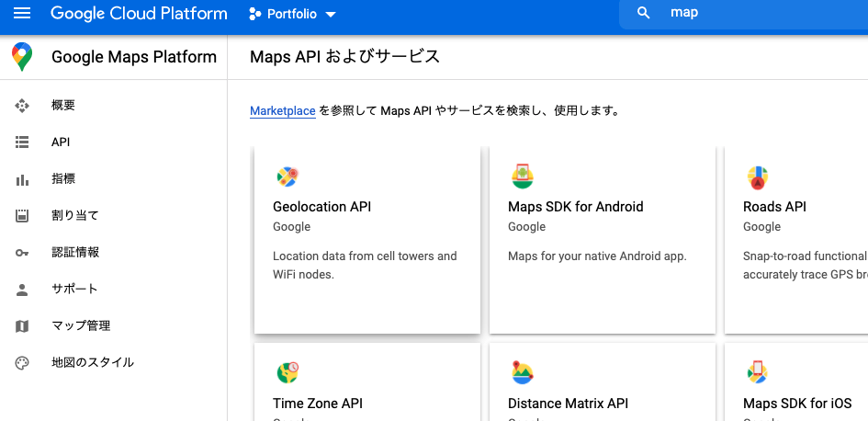Viewport: 868px width, 421px height.
Task: Click the search field containing 'map'
Action: click(743, 13)
